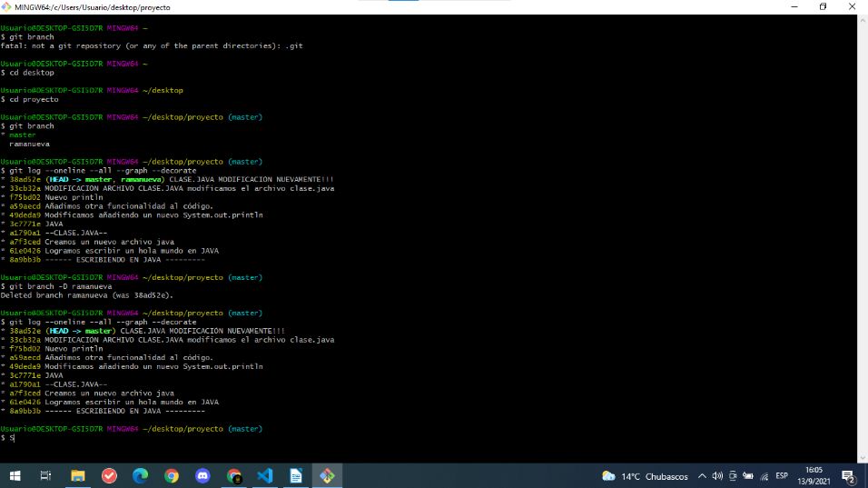868x488 pixels.
Task: Open Chrome with the profile badge
Action: 234,476
